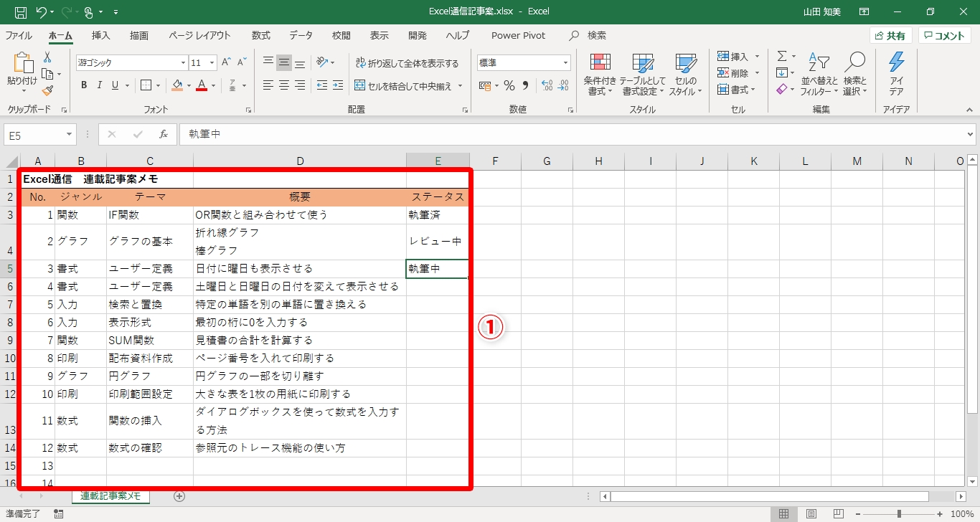Open the ファイル (File) tab
The height and width of the screenshot is (522, 980).
(x=19, y=35)
